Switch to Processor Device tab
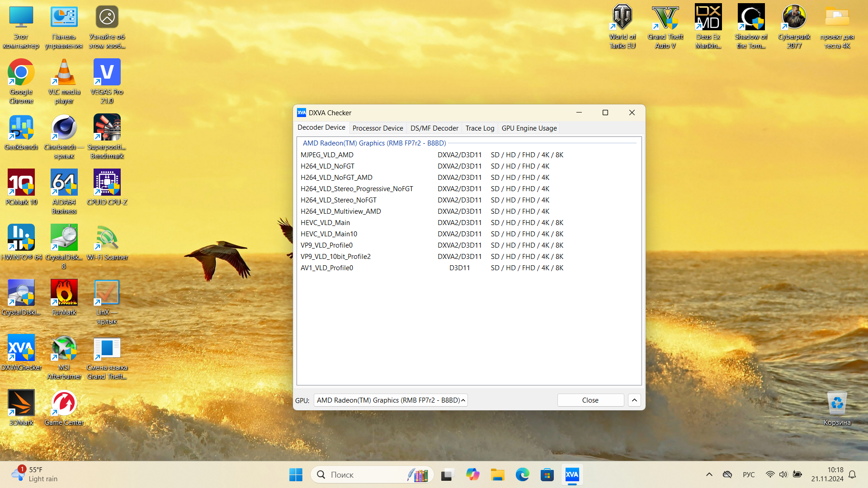Image resolution: width=868 pixels, height=488 pixels. (377, 128)
